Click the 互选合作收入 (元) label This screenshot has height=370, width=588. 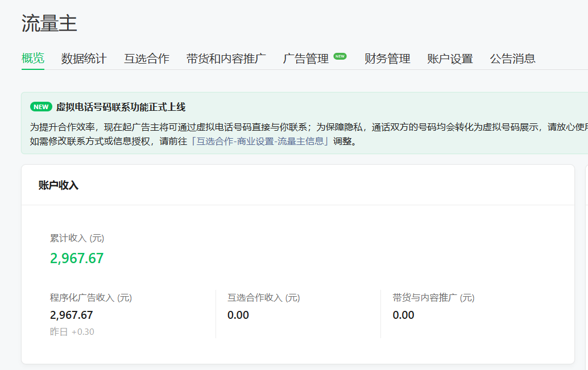coord(264,298)
